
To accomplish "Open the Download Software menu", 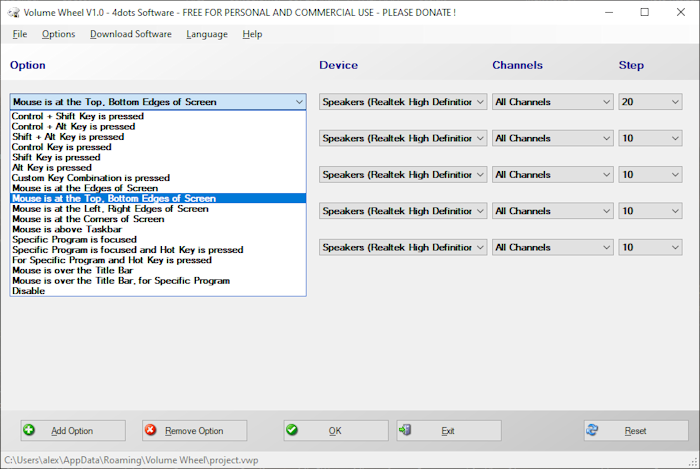I will click(130, 34).
